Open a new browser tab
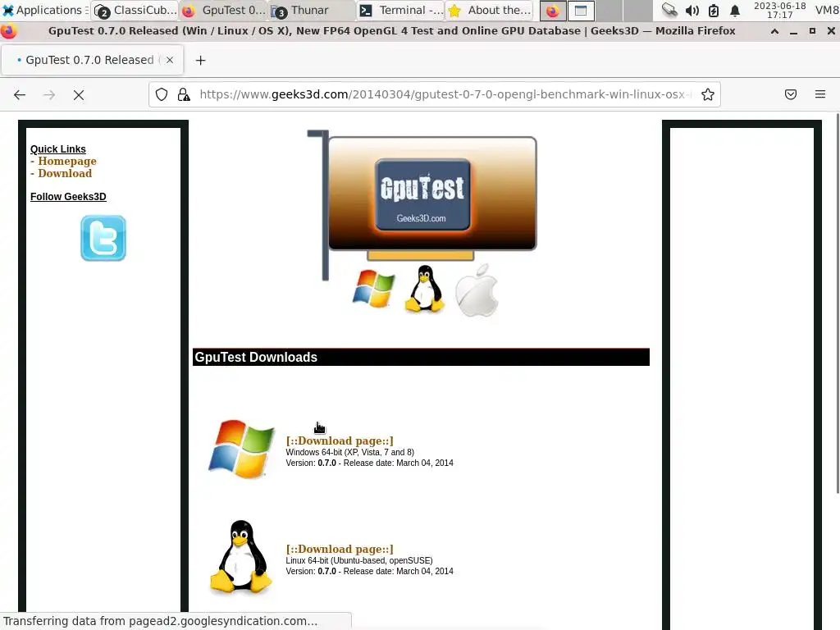The height and width of the screenshot is (630, 840). [200, 61]
